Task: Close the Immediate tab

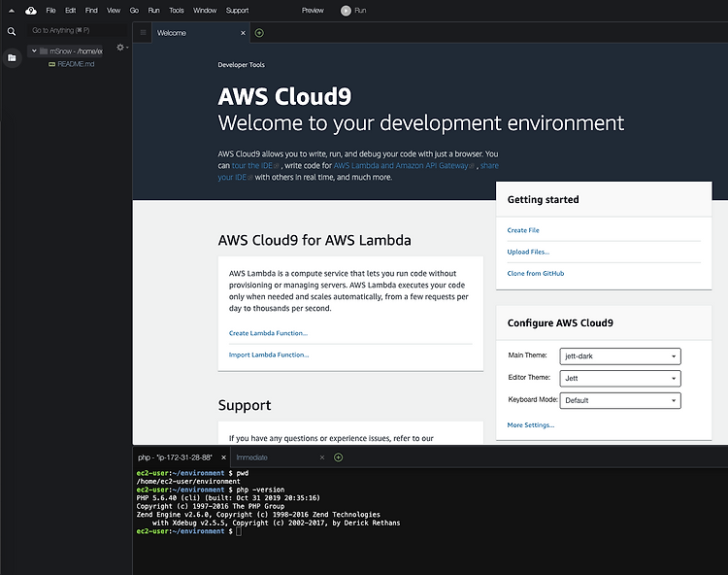Action: click(x=322, y=457)
